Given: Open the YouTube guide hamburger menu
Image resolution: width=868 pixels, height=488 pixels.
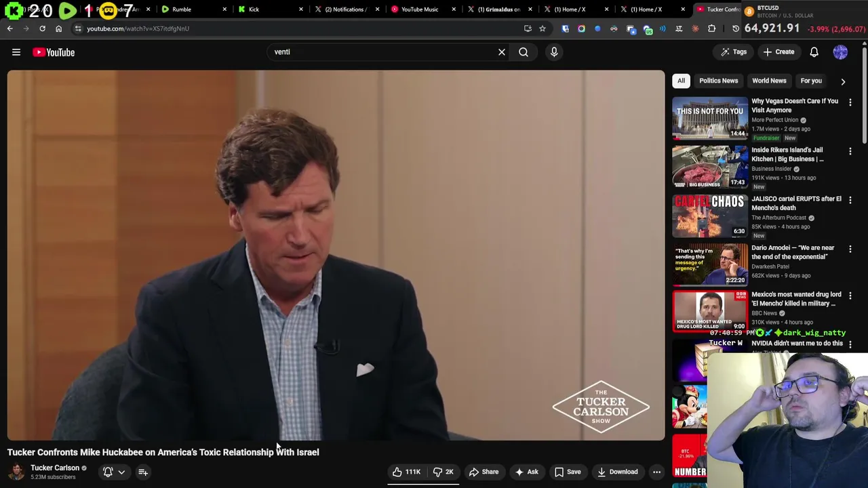Looking at the screenshot, I should 16,52.
